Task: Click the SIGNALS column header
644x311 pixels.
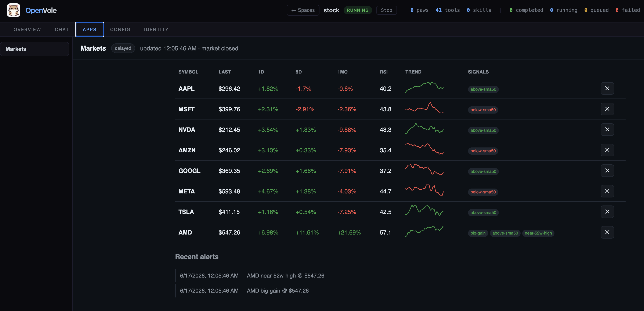Action: coord(478,72)
